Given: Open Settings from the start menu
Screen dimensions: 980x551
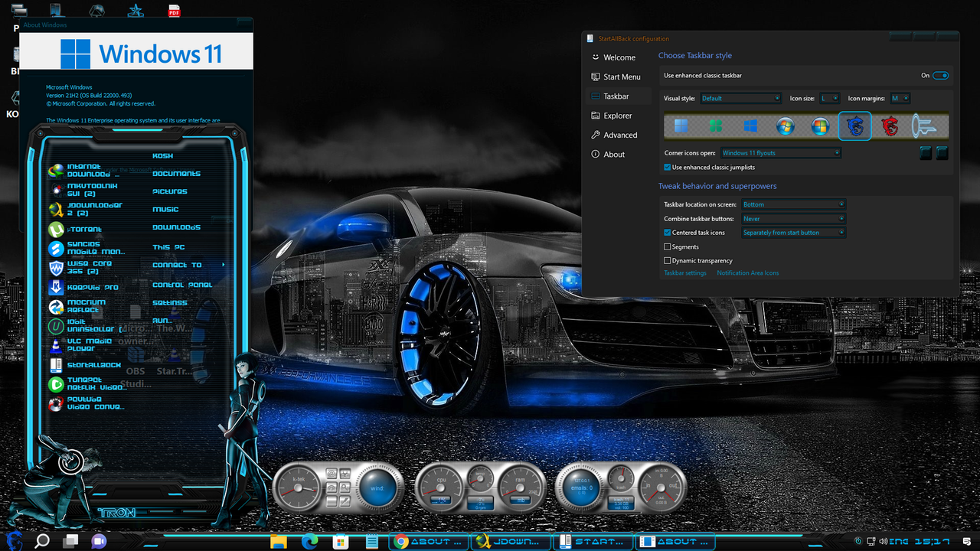Looking at the screenshot, I should (x=170, y=302).
